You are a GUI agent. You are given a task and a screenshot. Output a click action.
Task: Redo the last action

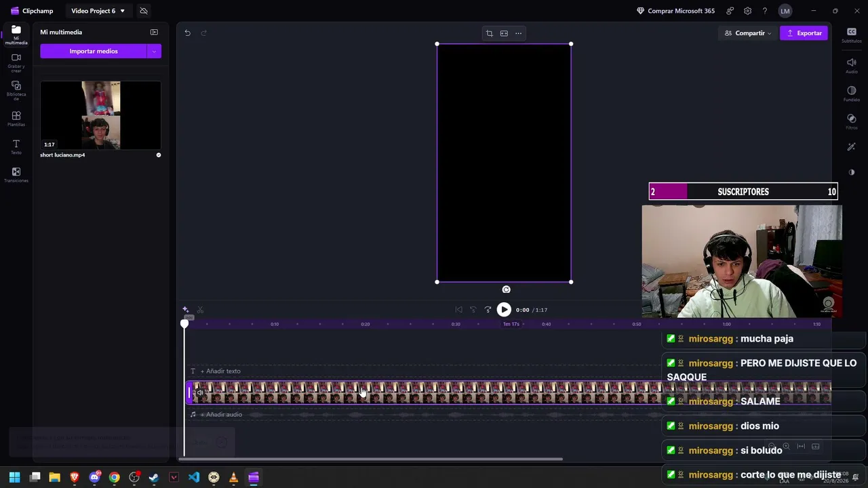(x=203, y=33)
